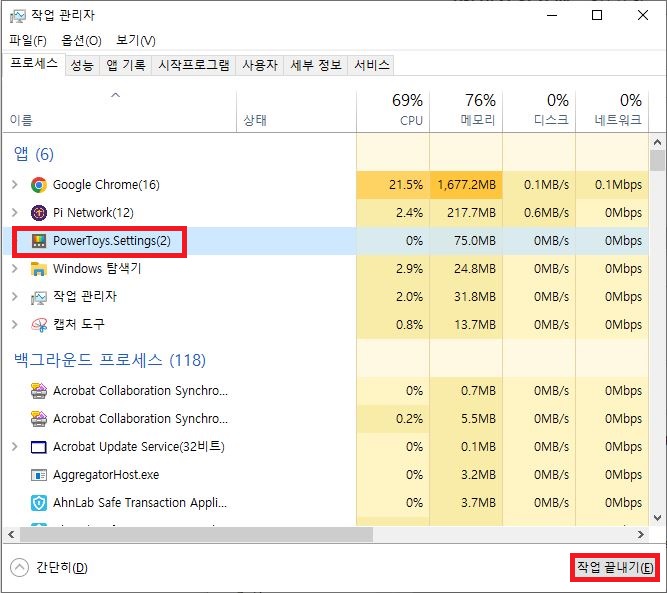Click the Task Manager title bar icon

click(18, 16)
